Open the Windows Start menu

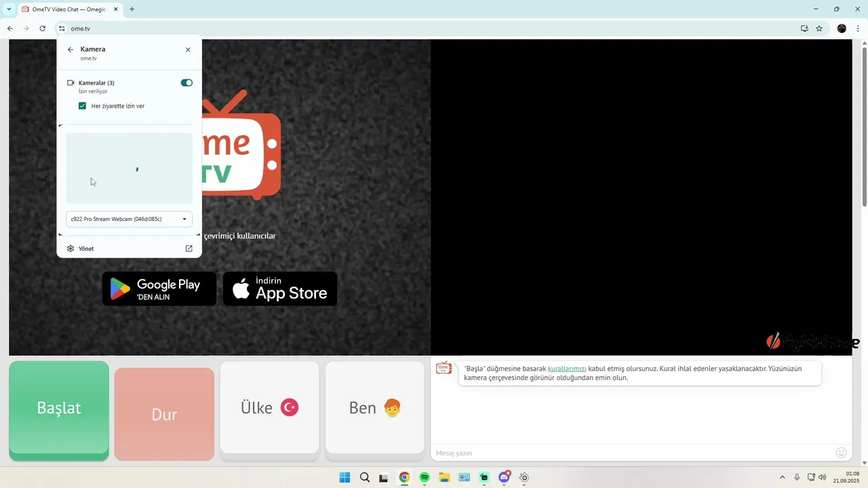click(x=344, y=477)
